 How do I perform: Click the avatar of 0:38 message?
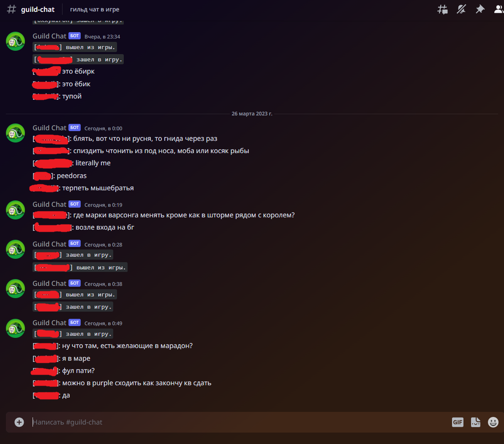[16, 288]
